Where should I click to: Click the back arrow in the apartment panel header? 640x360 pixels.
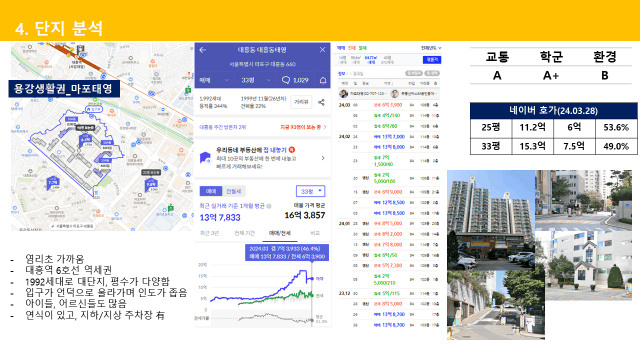point(202,50)
